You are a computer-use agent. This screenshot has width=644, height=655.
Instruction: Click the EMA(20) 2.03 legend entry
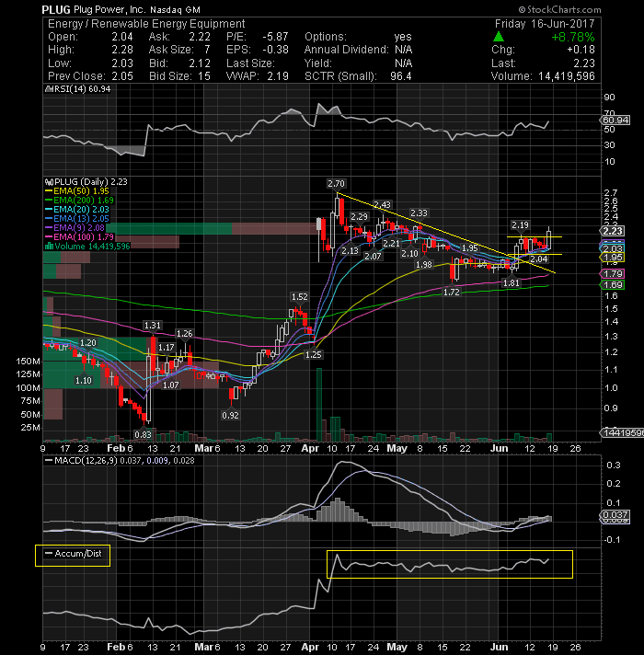pyautogui.click(x=77, y=209)
